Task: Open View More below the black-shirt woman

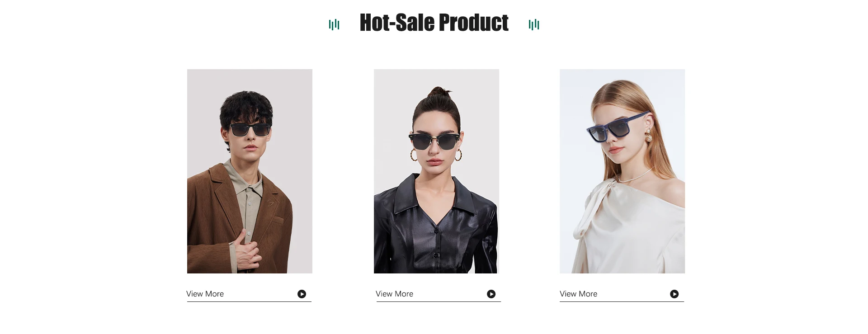Action: [x=395, y=294]
